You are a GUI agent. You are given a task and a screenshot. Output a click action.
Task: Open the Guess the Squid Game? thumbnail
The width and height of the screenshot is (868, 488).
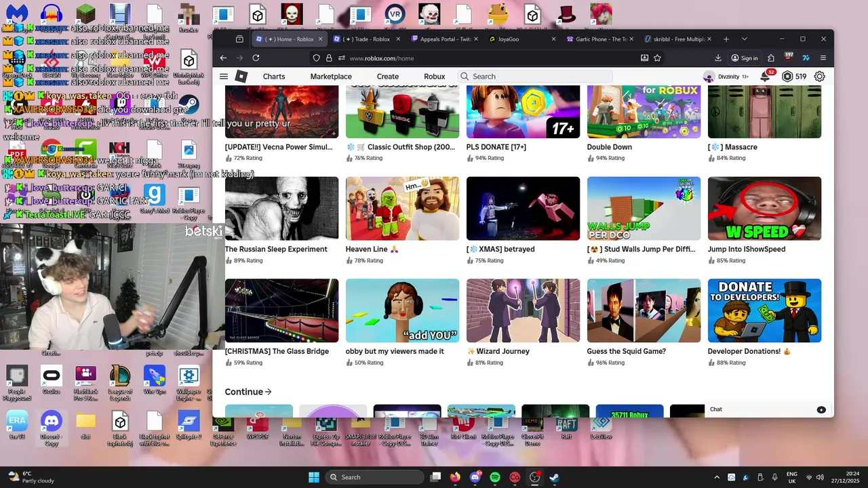point(644,310)
